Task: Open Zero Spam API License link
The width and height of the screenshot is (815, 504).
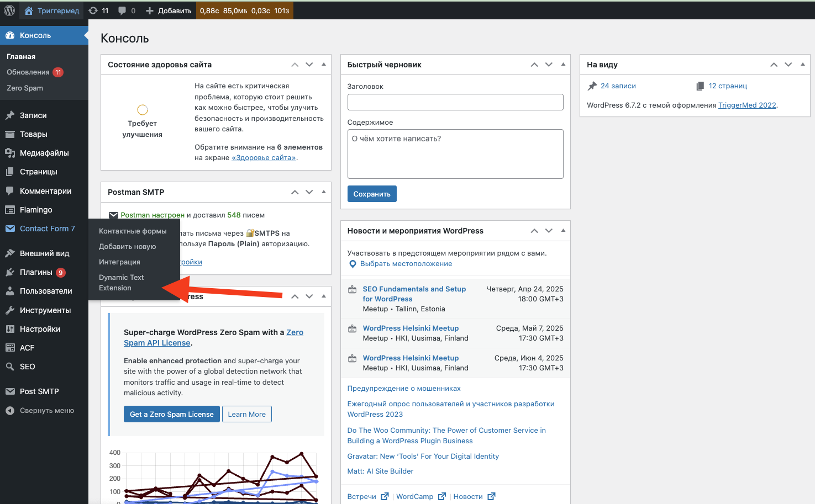Action: point(213,338)
